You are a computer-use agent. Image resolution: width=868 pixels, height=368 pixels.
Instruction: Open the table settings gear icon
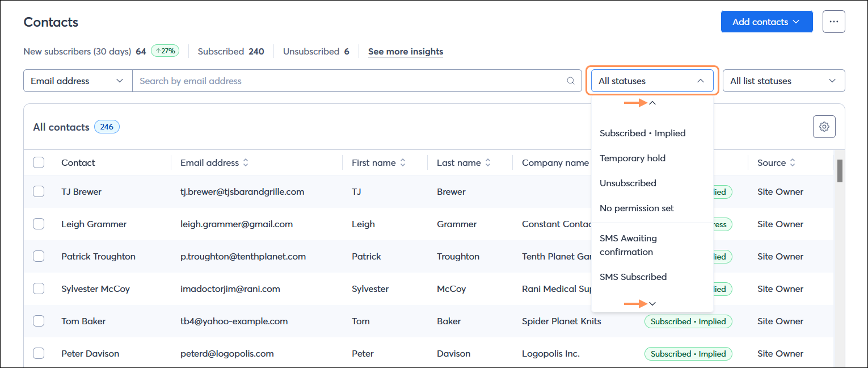(x=824, y=126)
